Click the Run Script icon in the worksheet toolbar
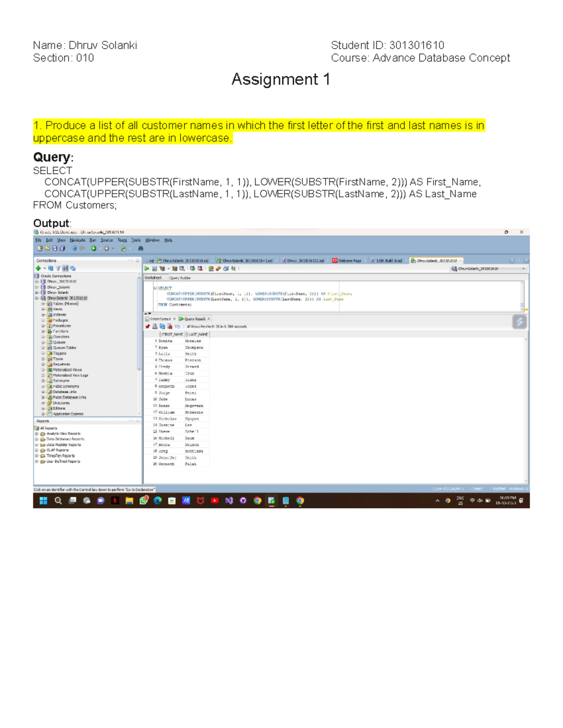 pos(154,269)
